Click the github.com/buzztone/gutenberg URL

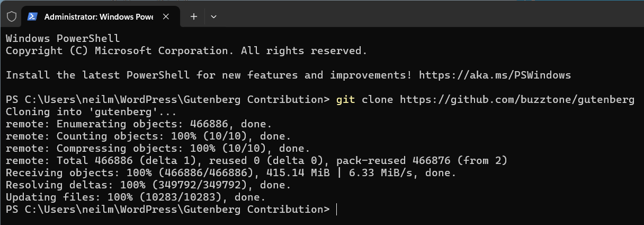click(x=516, y=99)
